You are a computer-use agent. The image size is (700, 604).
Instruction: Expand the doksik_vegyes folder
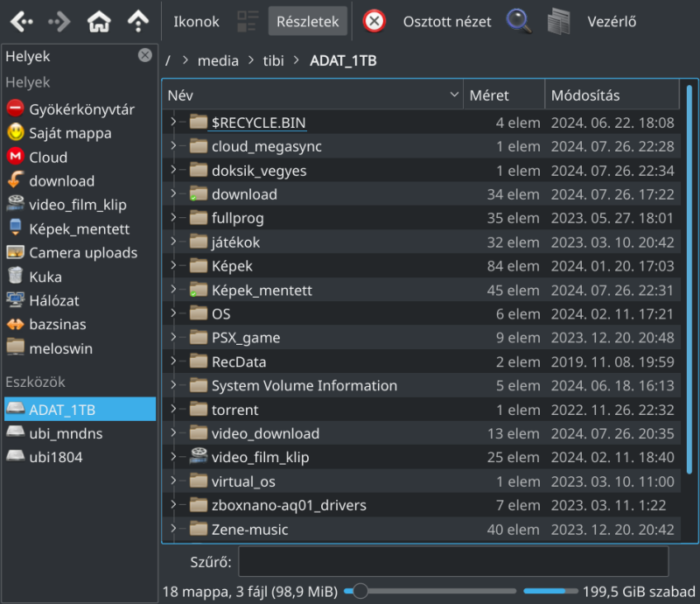pyautogui.click(x=173, y=169)
